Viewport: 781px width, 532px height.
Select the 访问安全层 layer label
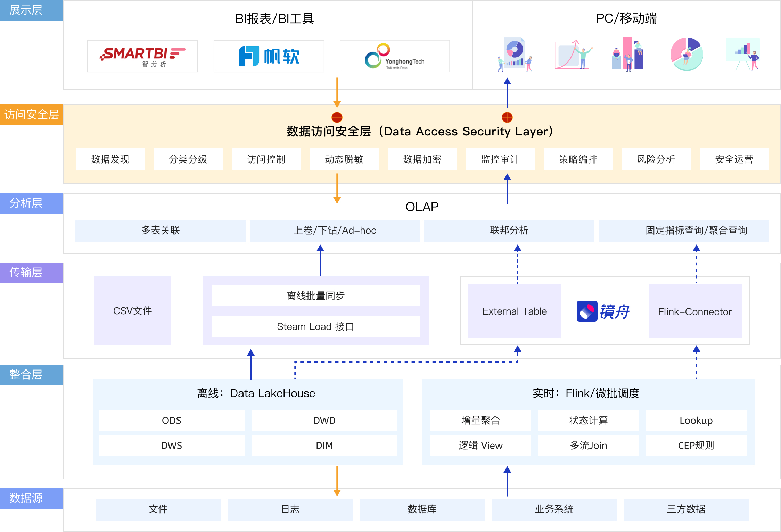pos(32,114)
